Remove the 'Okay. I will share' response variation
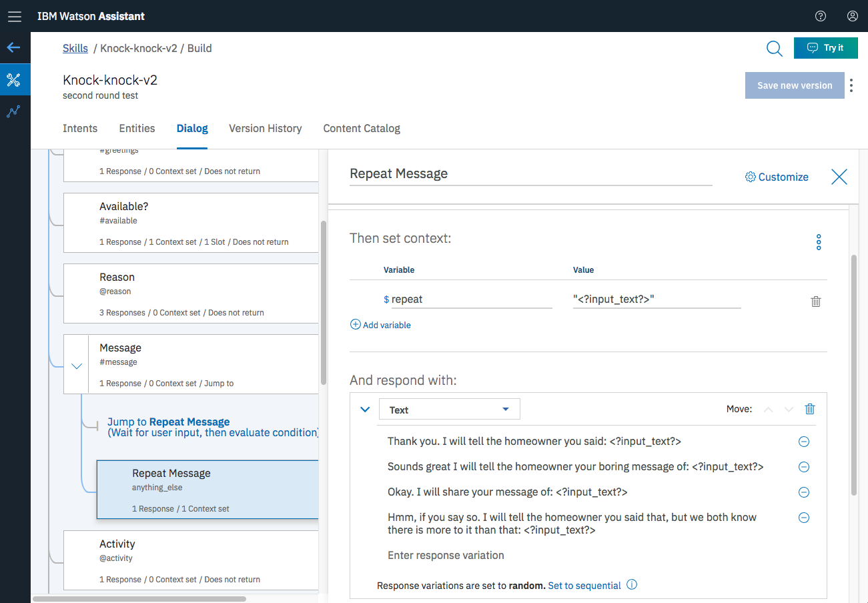 click(804, 492)
